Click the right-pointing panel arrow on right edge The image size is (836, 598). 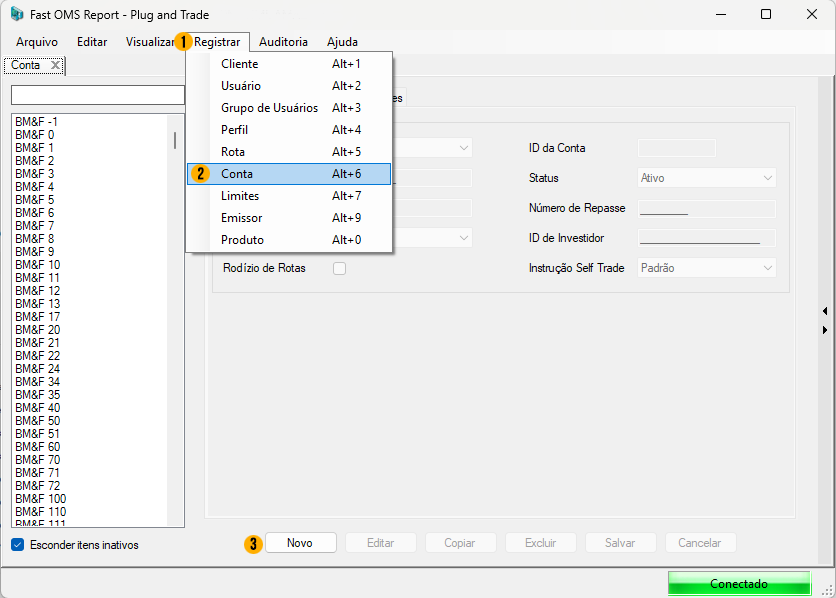pyautogui.click(x=825, y=330)
